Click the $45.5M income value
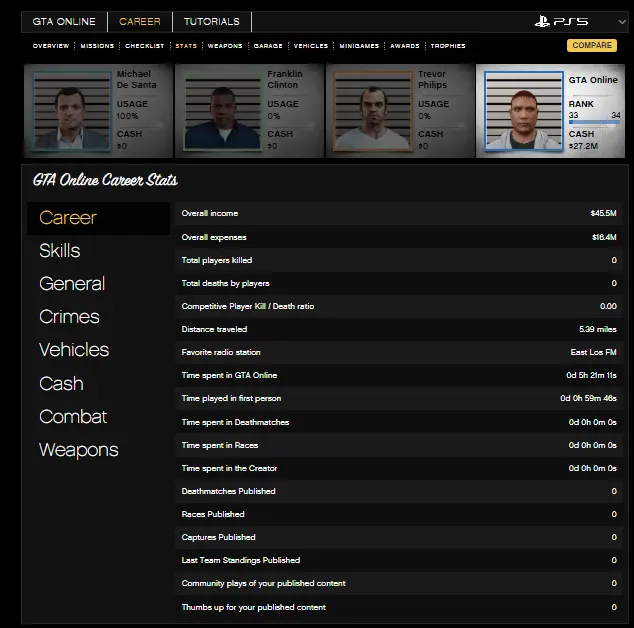The image size is (634, 628). click(603, 213)
